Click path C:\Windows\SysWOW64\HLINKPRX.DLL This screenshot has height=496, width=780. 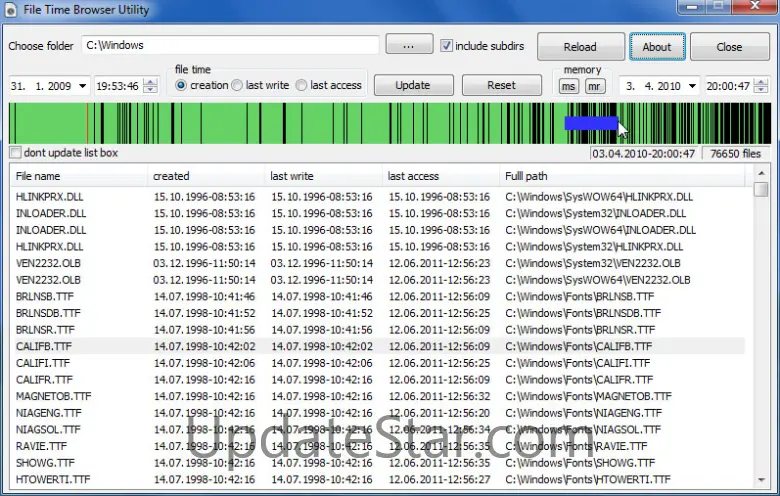point(599,197)
